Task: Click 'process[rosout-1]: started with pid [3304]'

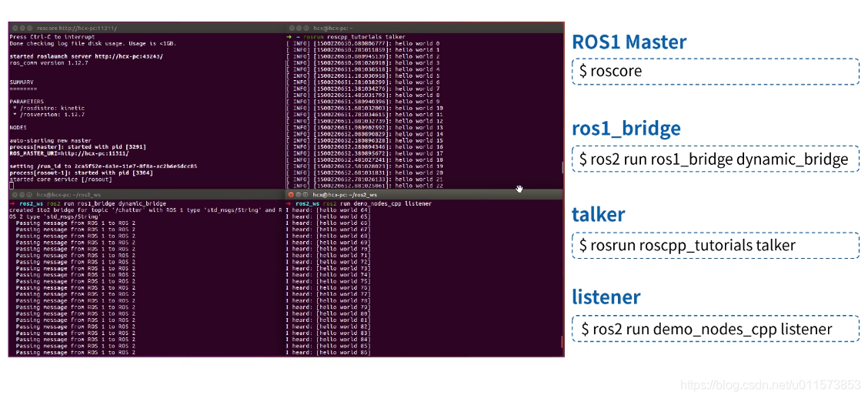Action: point(82,173)
